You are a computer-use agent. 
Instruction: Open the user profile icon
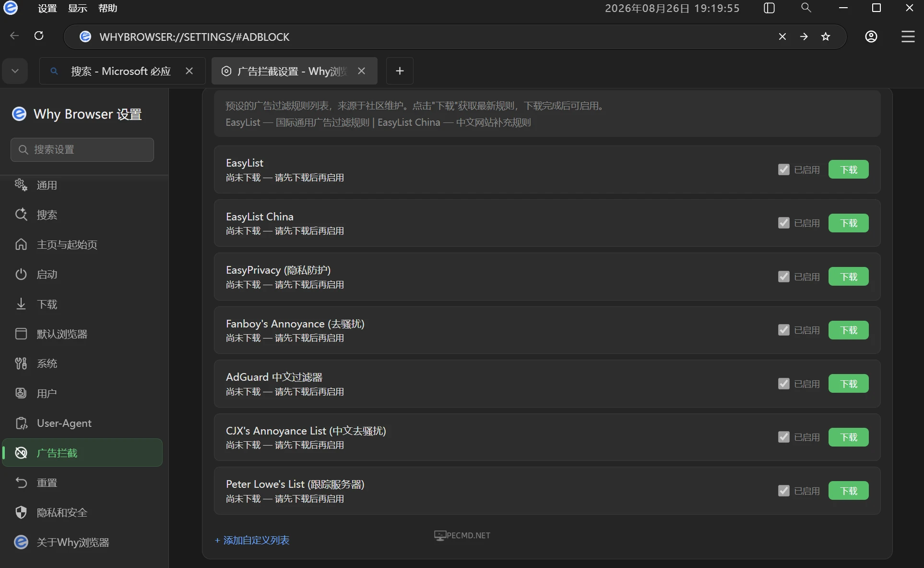coord(871,36)
